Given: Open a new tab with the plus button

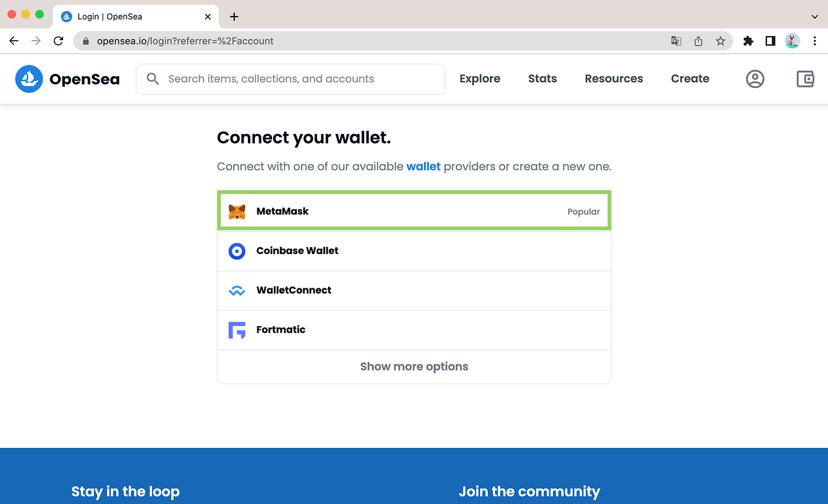Looking at the screenshot, I should click(234, 17).
